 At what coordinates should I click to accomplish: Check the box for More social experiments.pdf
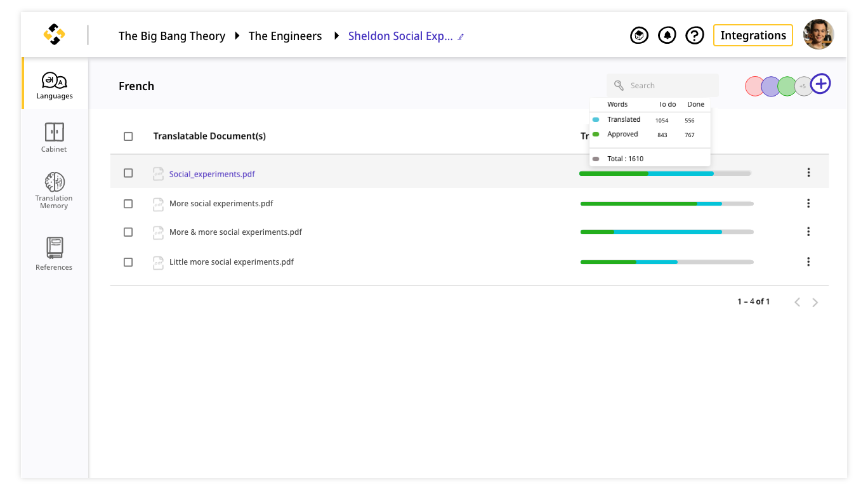click(x=128, y=204)
